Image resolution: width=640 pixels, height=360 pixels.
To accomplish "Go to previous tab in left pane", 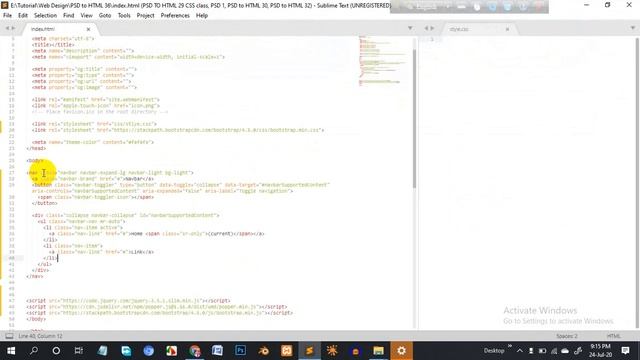I will pos(7,28).
